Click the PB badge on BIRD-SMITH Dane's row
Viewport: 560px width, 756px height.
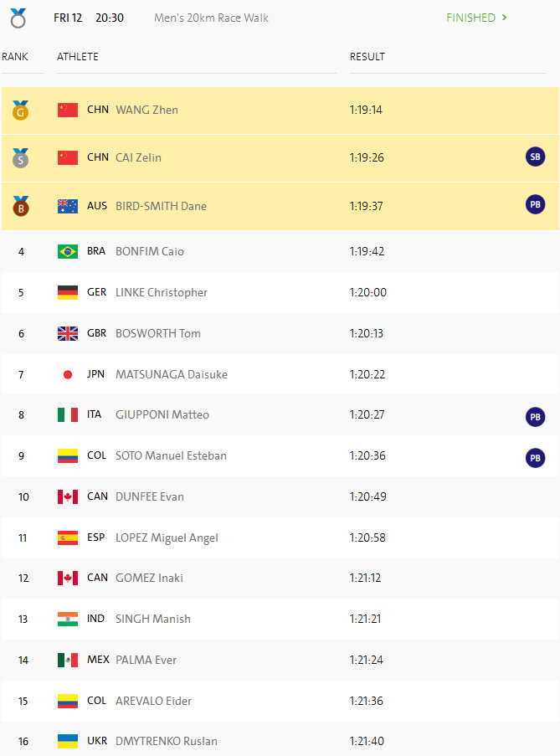pyautogui.click(x=535, y=204)
